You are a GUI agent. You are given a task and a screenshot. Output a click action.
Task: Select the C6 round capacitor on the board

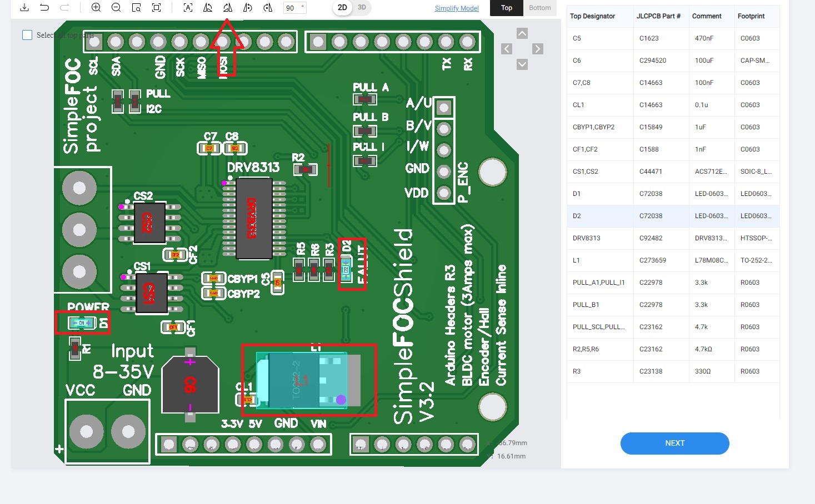[190, 385]
